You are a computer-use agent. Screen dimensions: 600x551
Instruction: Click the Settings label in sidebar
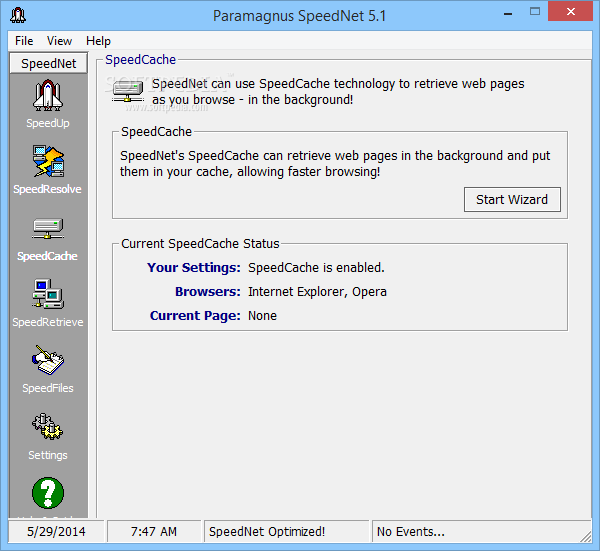tap(48, 455)
